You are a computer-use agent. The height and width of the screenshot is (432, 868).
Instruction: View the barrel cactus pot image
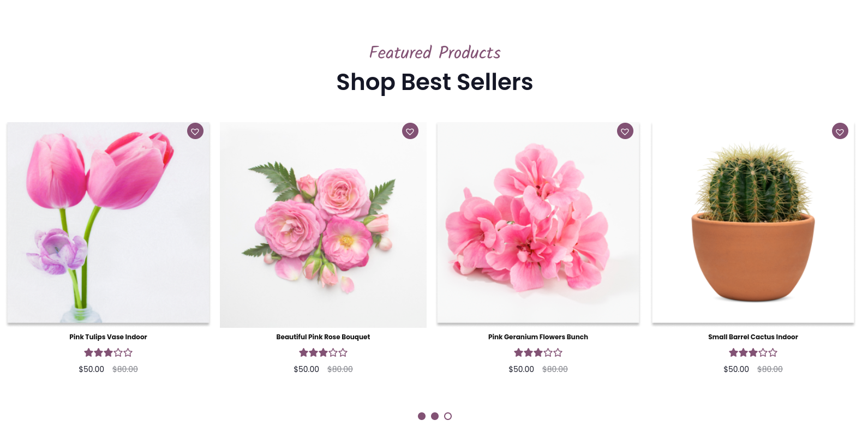click(753, 223)
